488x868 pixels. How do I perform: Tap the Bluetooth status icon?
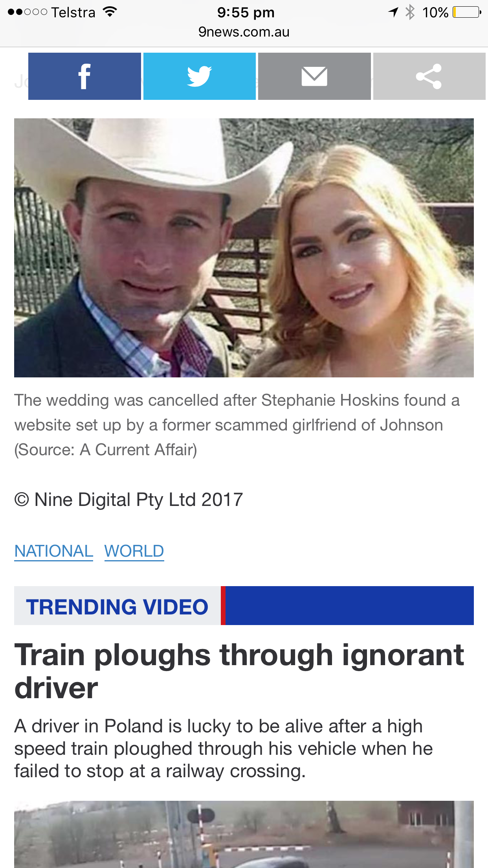tap(410, 12)
